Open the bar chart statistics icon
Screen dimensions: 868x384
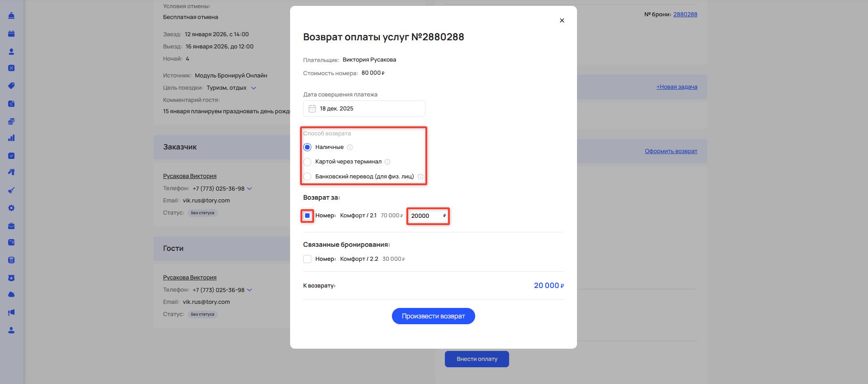[x=11, y=138]
